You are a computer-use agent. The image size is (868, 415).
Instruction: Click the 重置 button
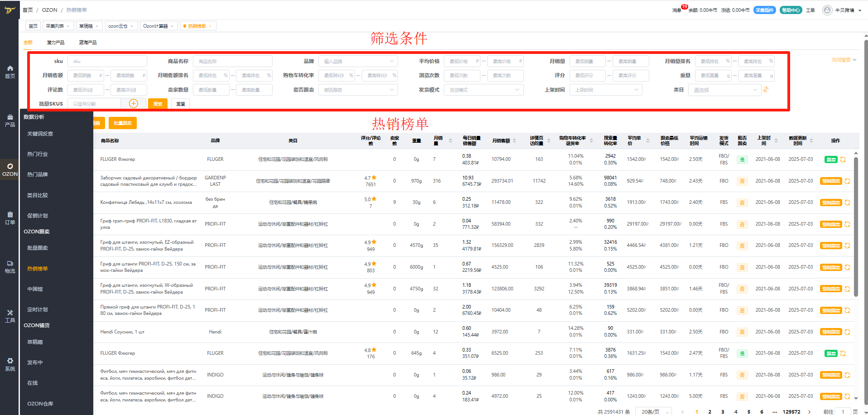coord(181,104)
